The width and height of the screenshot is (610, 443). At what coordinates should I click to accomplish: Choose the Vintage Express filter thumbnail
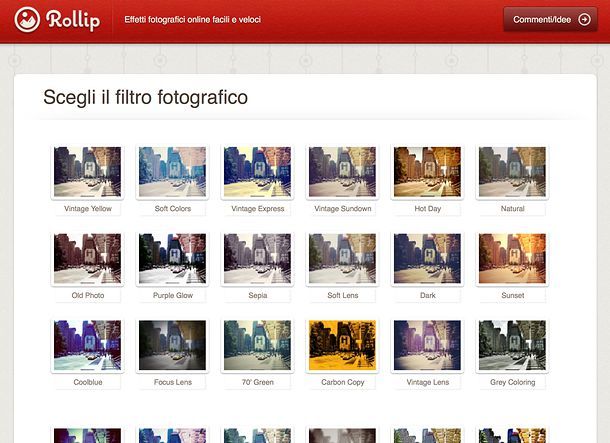click(258, 172)
